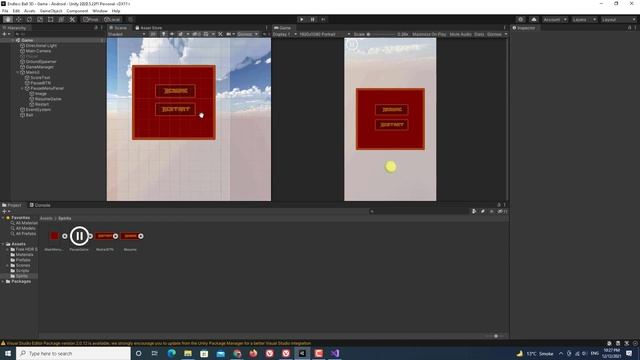Select the Inspector tab
Viewport: 640px width, 360px height.
point(524,28)
